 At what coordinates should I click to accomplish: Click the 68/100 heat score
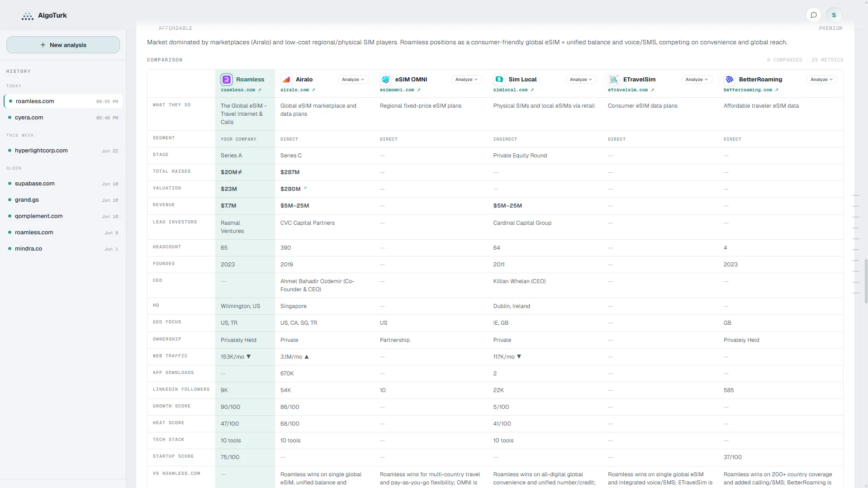(290, 424)
